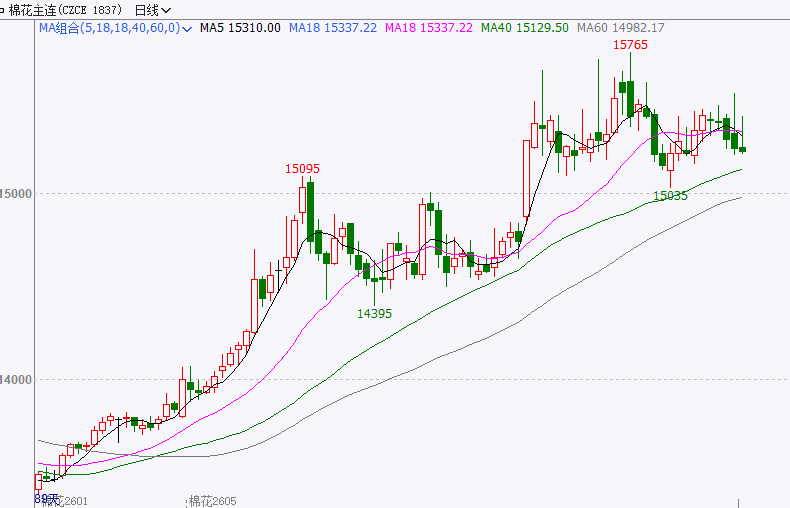Viewport: 790px width, 508px height.
Task: Expand the MA组合 indicator parameters dropdown
Action: click(x=188, y=28)
